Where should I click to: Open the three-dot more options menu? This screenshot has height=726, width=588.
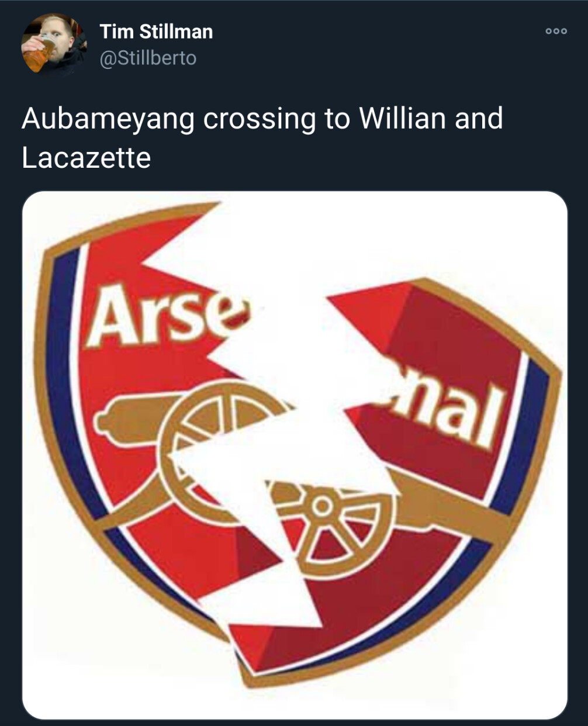pos(556,32)
